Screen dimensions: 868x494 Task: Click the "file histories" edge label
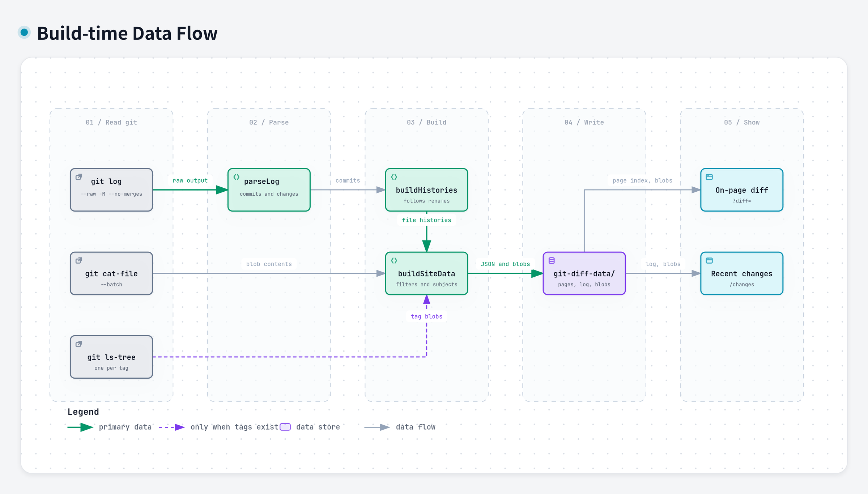point(427,220)
